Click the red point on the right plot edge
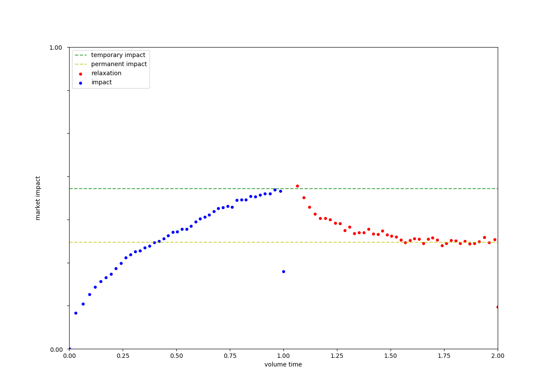This screenshot has height=392, width=553. pos(497,307)
